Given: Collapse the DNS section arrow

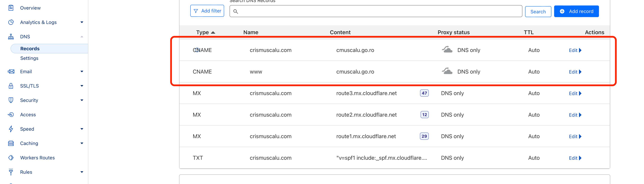Looking at the screenshot, I should tap(82, 37).
